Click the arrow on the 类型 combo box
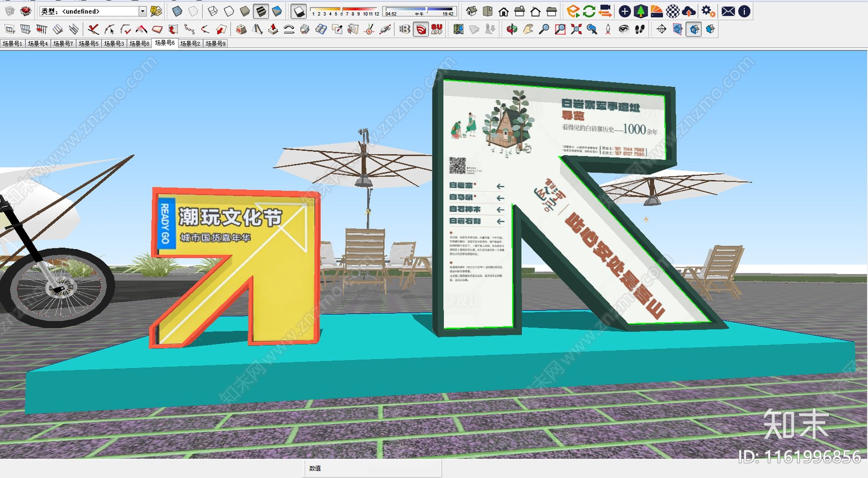868x478 pixels. click(x=143, y=11)
